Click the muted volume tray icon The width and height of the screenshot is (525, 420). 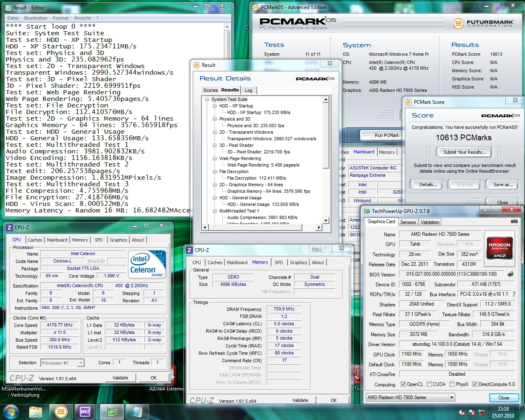pos(462,412)
